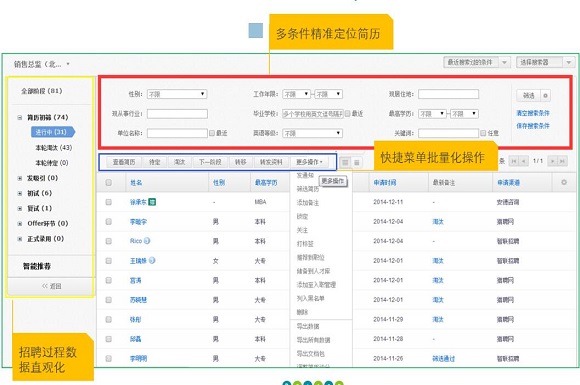The image size is (580, 385).
Task: Click the 下一阶段 button
Action: click(x=210, y=162)
